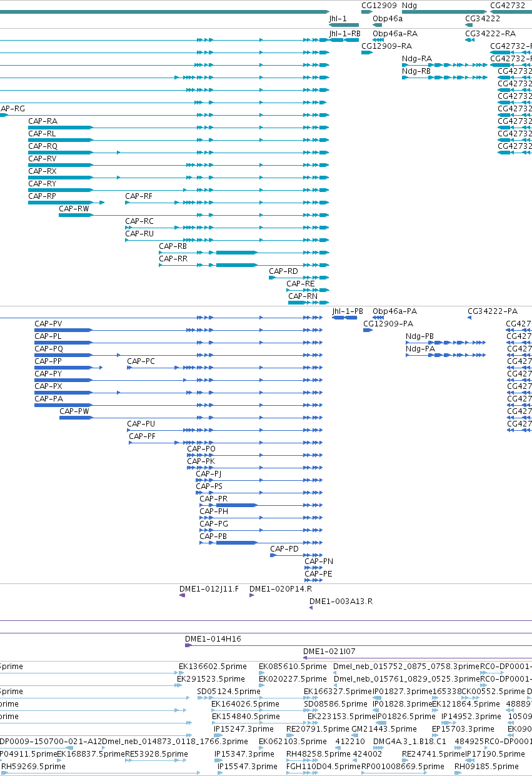Click the Ndg gene label

click(409, 6)
